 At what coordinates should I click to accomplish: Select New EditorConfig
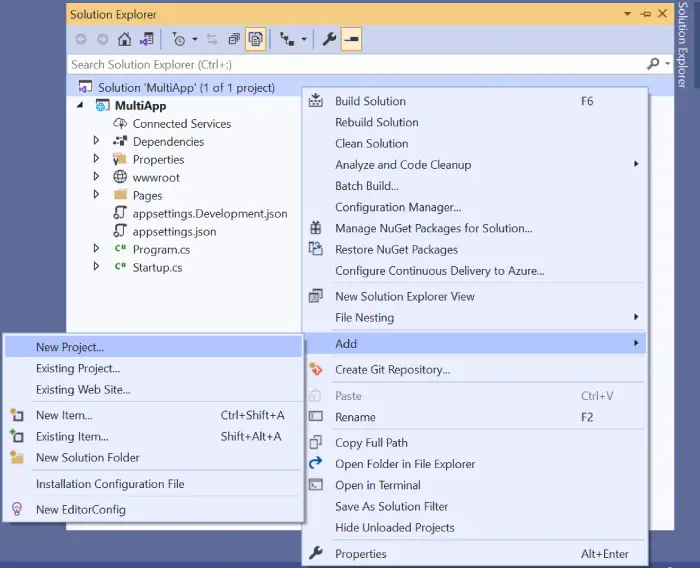point(154,510)
